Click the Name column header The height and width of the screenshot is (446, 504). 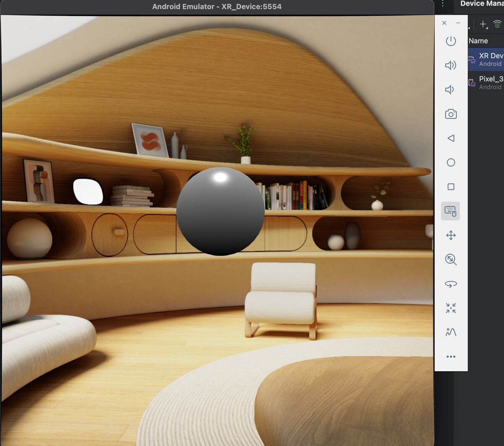[478, 41]
